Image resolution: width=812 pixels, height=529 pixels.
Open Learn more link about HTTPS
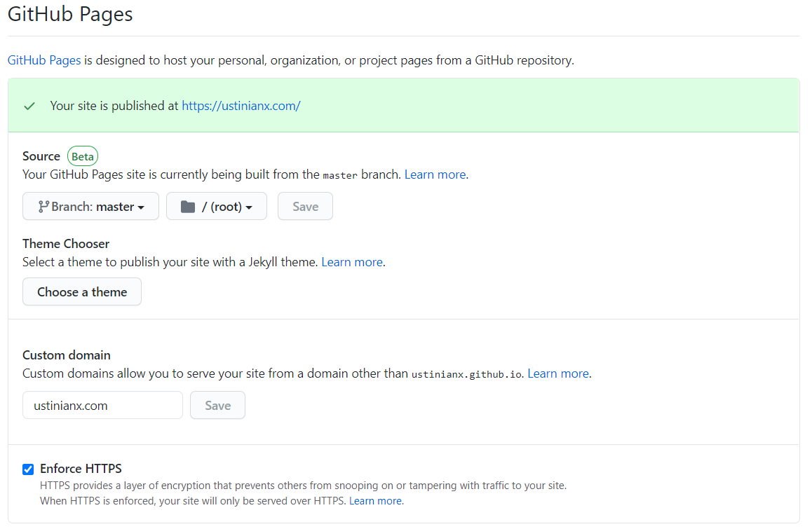pos(375,500)
